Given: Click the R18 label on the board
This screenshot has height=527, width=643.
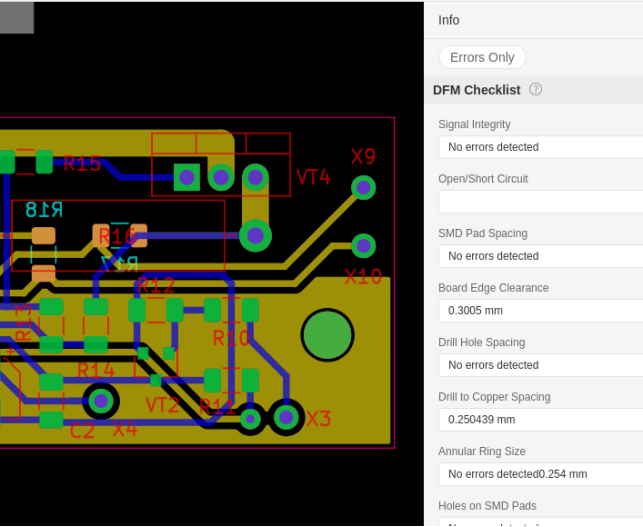Looking at the screenshot, I should pos(43,210).
